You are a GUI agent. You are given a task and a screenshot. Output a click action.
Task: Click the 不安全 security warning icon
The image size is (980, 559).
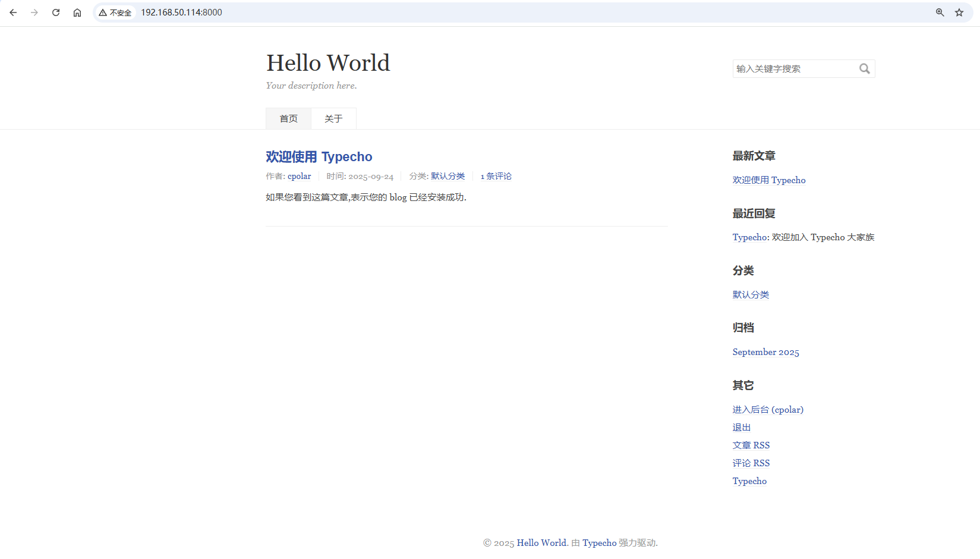click(115, 12)
